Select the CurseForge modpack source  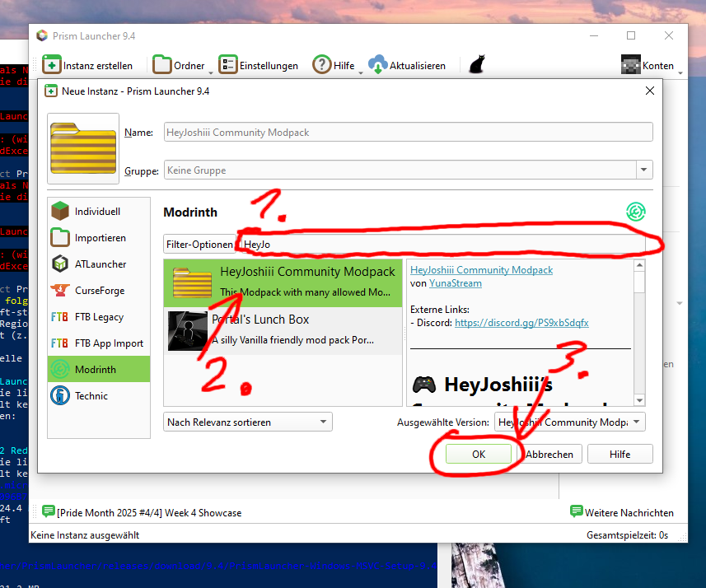(x=98, y=290)
